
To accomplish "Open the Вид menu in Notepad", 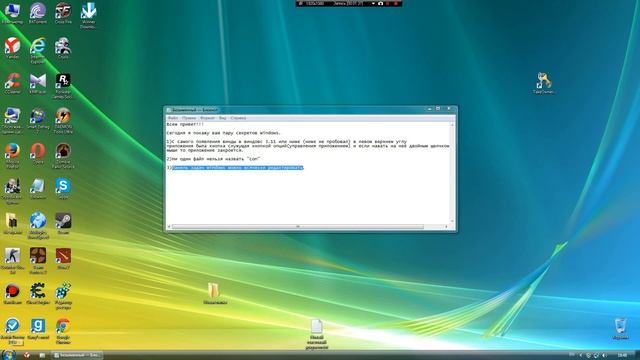I will coord(222,118).
